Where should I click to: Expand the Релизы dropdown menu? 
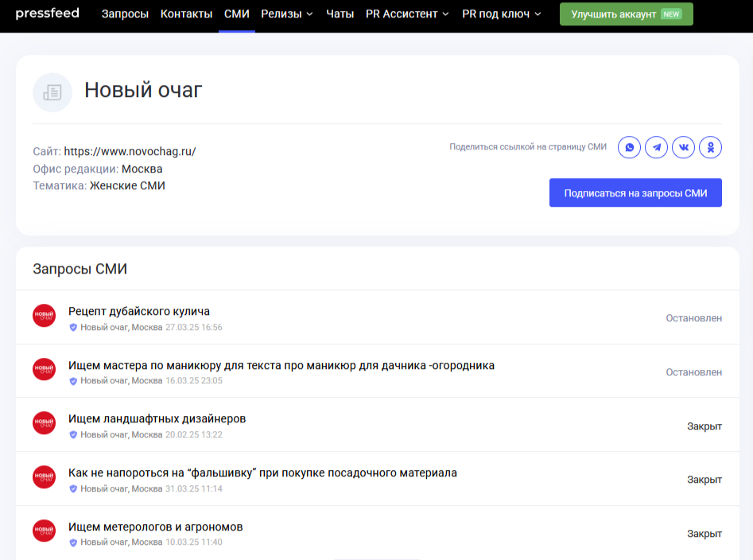(287, 14)
